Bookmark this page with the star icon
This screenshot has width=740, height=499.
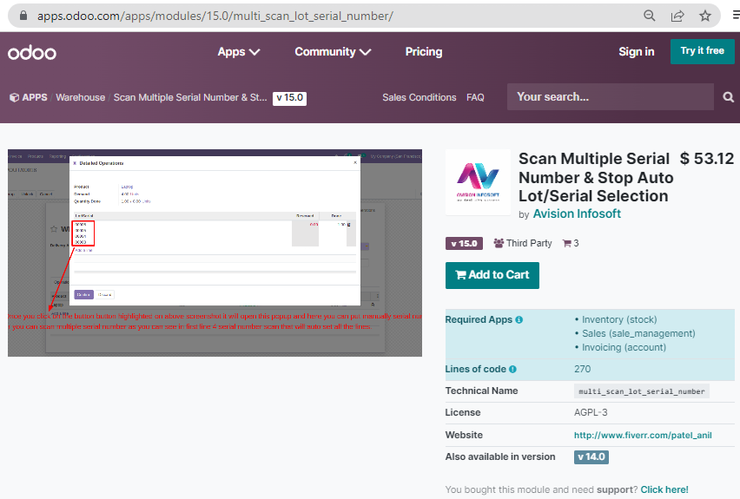[x=705, y=16]
